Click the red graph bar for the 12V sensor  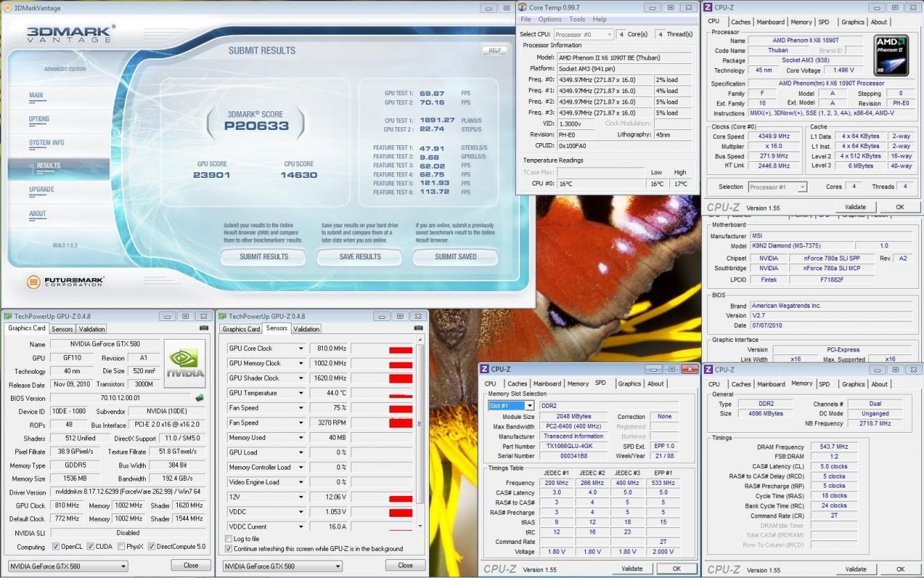tap(401, 498)
